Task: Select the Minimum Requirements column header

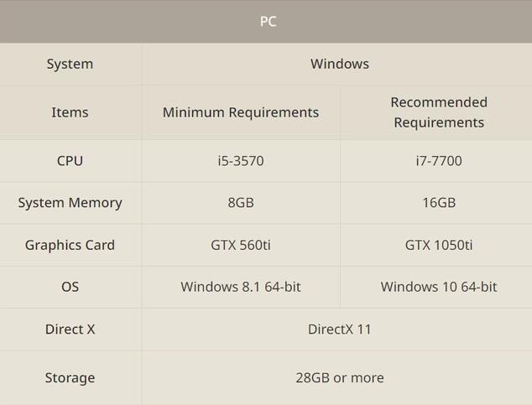Action: [241, 112]
